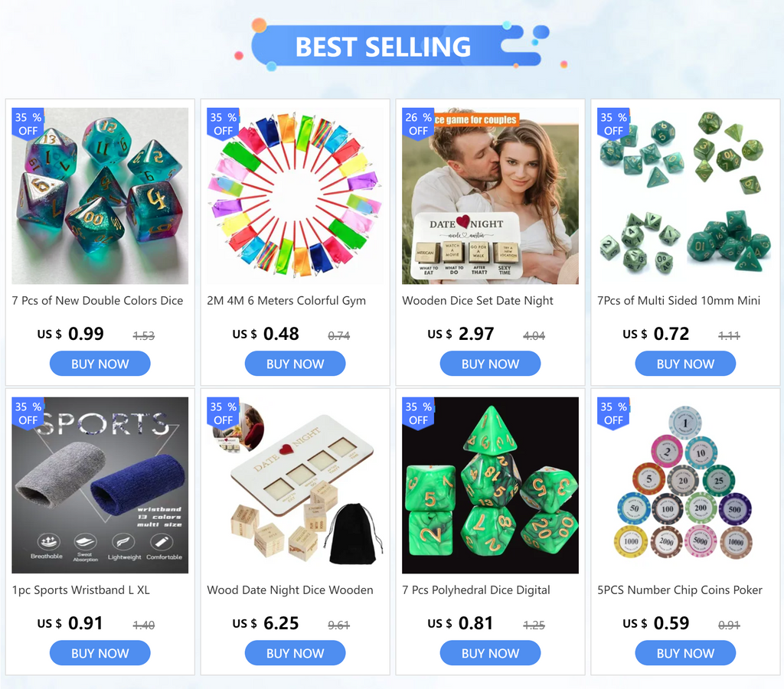Open the colorful gym ribbon circle image
The width and height of the screenshot is (784, 689).
point(295,196)
